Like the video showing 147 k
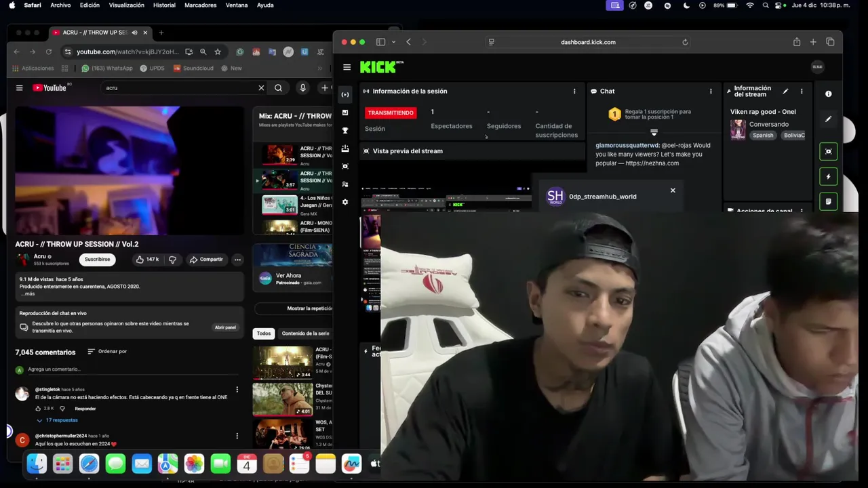 coord(146,260)
